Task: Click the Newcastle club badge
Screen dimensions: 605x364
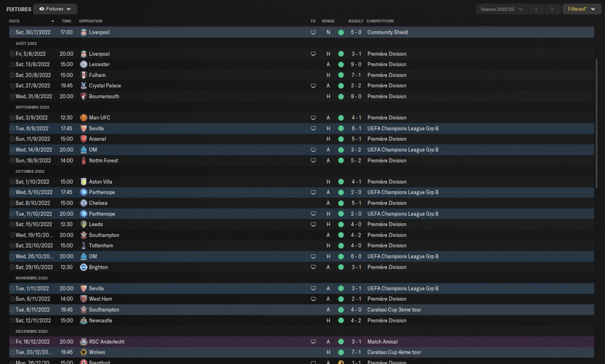Action: (83, 321)
